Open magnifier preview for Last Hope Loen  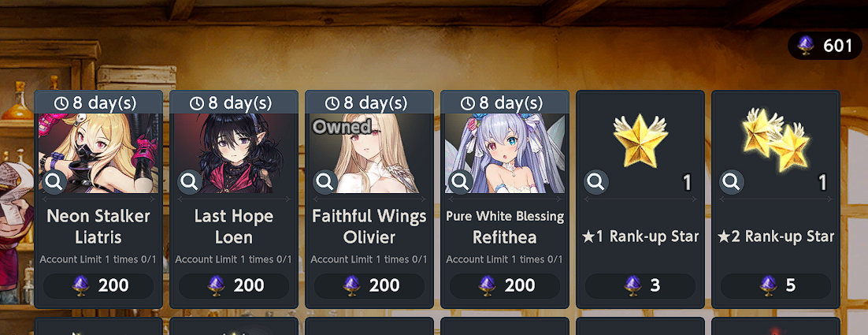point(189,181)
